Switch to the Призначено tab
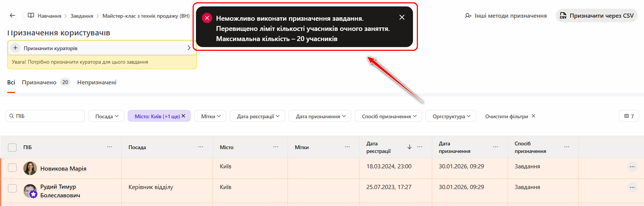Viewport: 644px width, 206px height. (39, 82)
